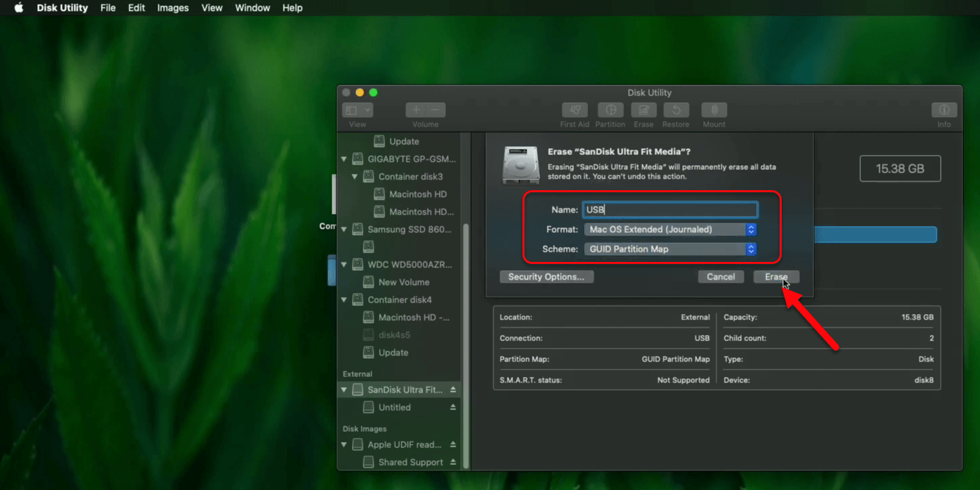Confirm with the Erase button in the dialog
The image size is (980, 490).
(776, 277)
